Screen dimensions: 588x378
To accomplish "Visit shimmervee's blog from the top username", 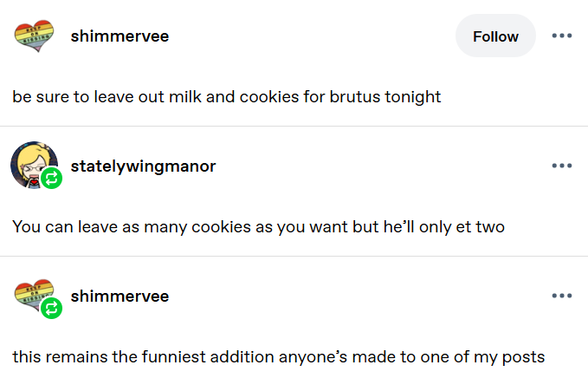I will (120, 36).
